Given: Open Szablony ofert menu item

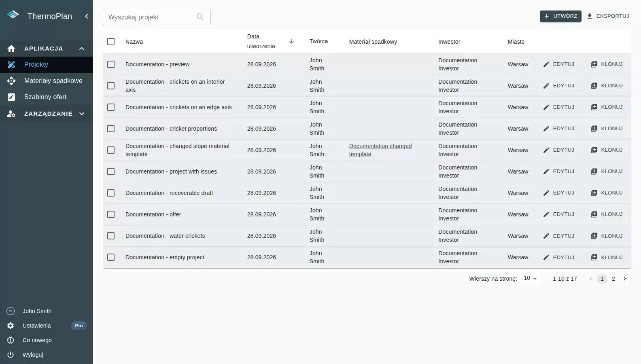Looking at the screenshot, I should pyautogui.click(x=47, y=97).
